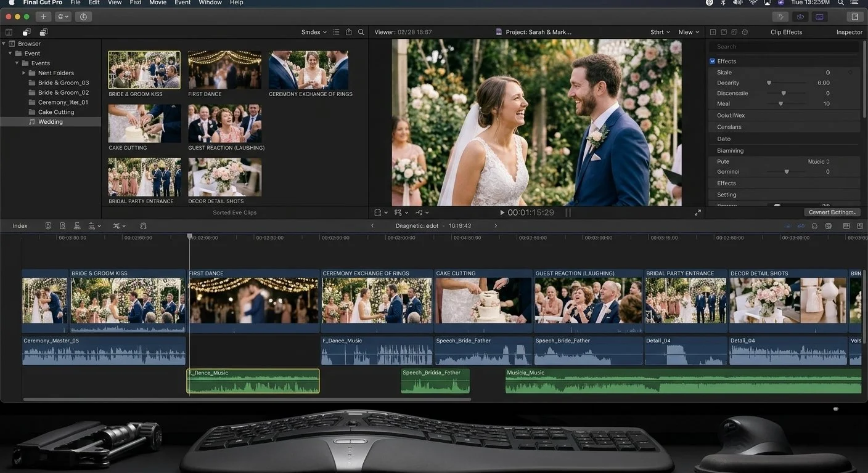Screen dimensions: 868x473
Task: Click the Cenvert Editing button
Action: click(832, 212)
